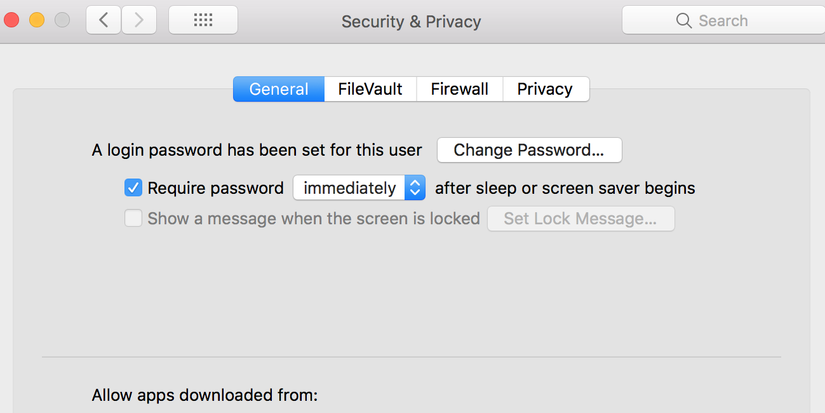Uncheck the Require password checkbox
825x413 pixels.
(133, 188)
